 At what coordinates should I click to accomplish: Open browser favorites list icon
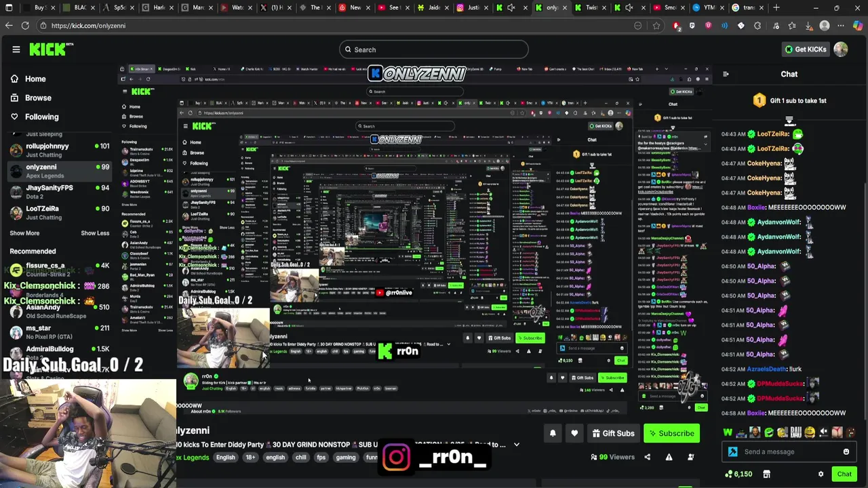791,26
